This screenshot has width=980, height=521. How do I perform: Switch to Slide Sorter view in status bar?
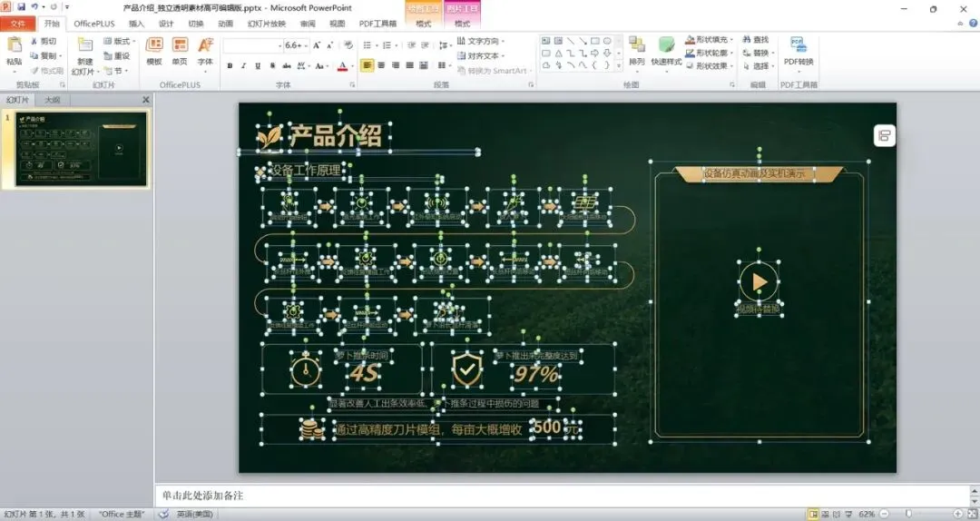click(x=825, y=514)
